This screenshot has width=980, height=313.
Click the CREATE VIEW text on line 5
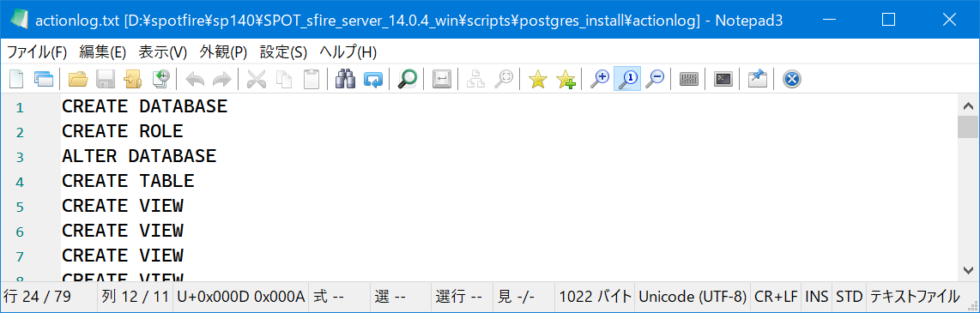click(123, 206)
